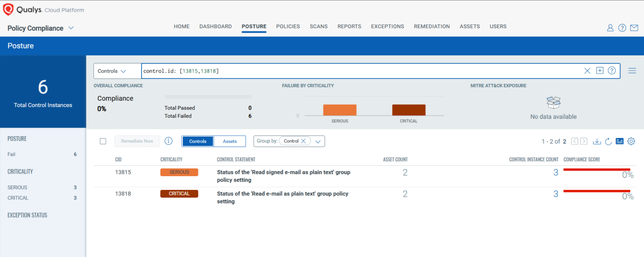Viewport: 644px width, 257px height.
Task: Click CID 13818 cell
Action: point(123,194)
